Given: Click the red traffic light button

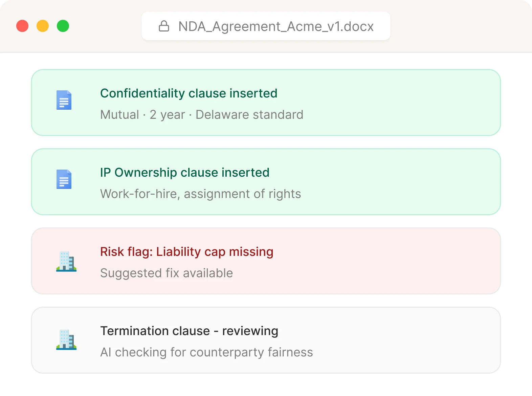Looking at the screenshot, I should click(22, 26).
